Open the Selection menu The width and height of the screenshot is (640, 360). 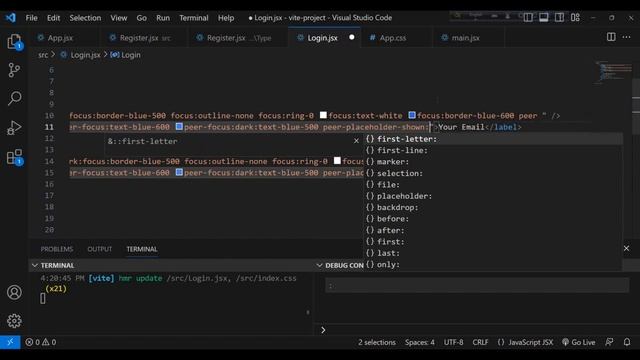click(85, 18)
